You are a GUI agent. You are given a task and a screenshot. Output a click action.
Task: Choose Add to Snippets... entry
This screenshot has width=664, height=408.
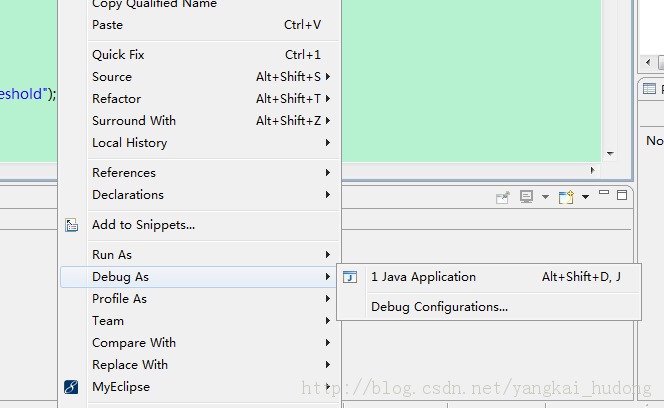pos(200,225)
